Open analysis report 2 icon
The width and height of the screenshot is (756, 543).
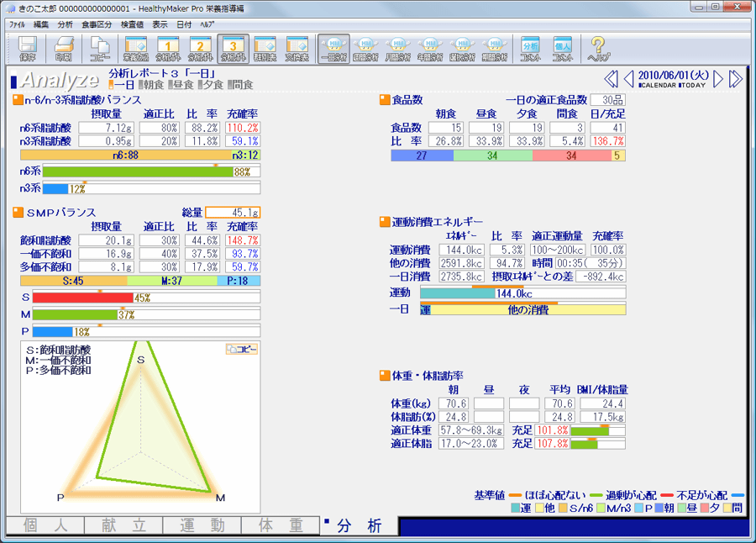201,49
